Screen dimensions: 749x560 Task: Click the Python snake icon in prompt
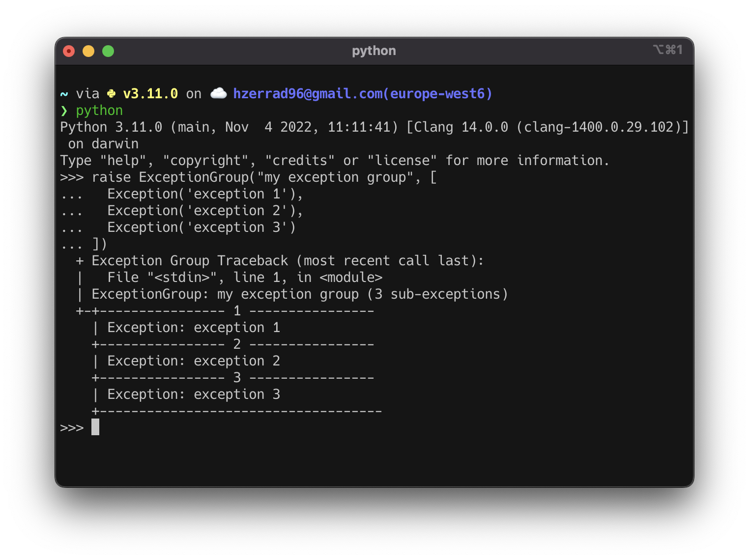pyautogui.click(x=112, y=93)
